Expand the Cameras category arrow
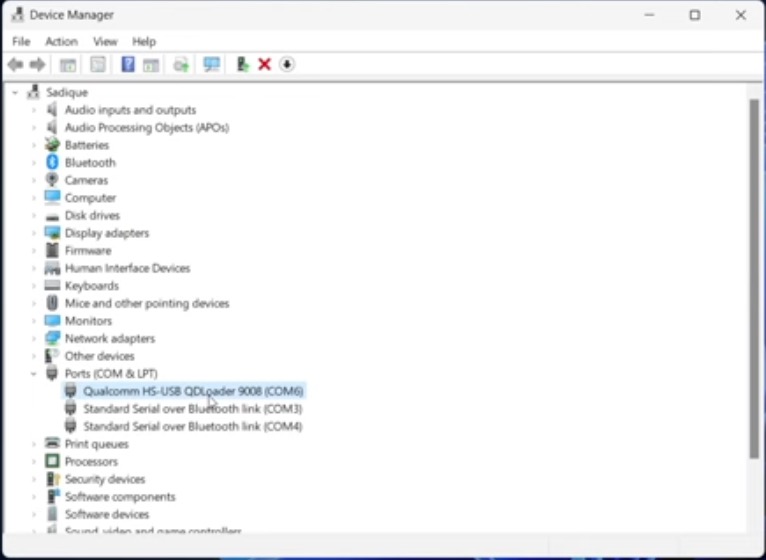 34,180
